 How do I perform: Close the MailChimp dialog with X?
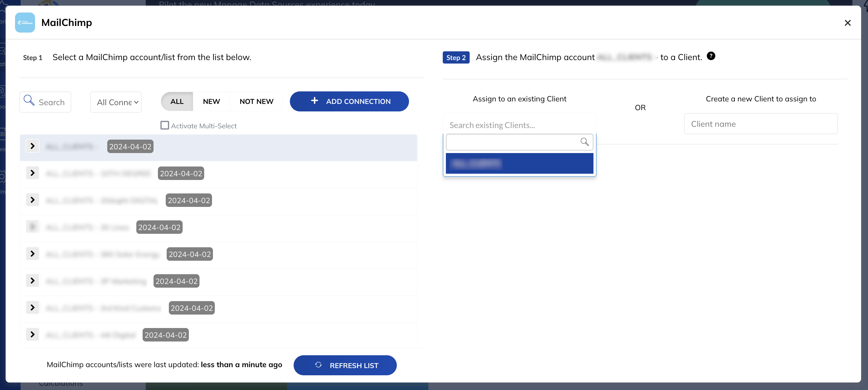coord(847,23)
